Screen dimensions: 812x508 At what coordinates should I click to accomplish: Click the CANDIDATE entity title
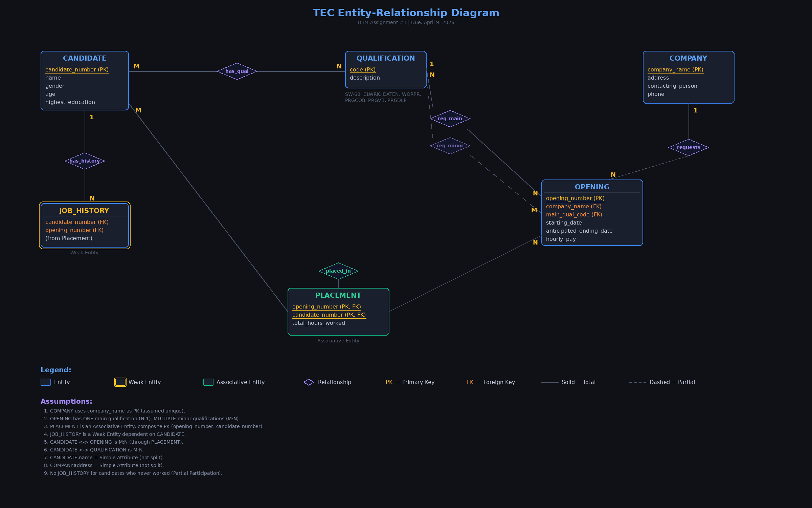pyautogui.click(x=84, y=58)
